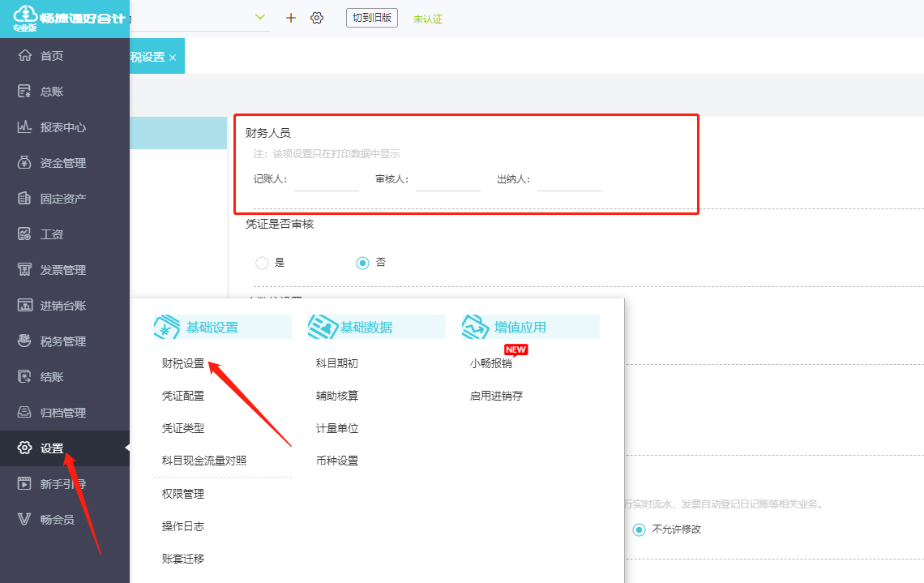The image size is (924, 583).
Task: Click the 设置 gear icon in sidebar
Action: click(25, 448)
